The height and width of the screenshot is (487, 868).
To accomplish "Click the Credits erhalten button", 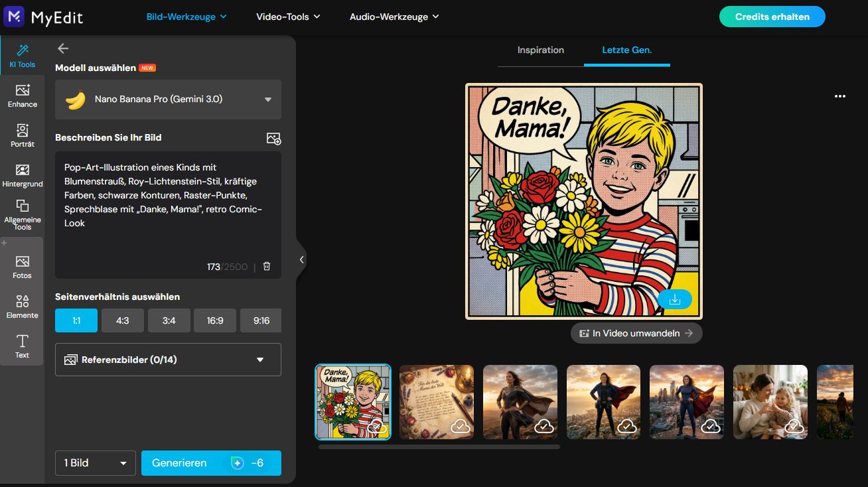I will (772, 17).
